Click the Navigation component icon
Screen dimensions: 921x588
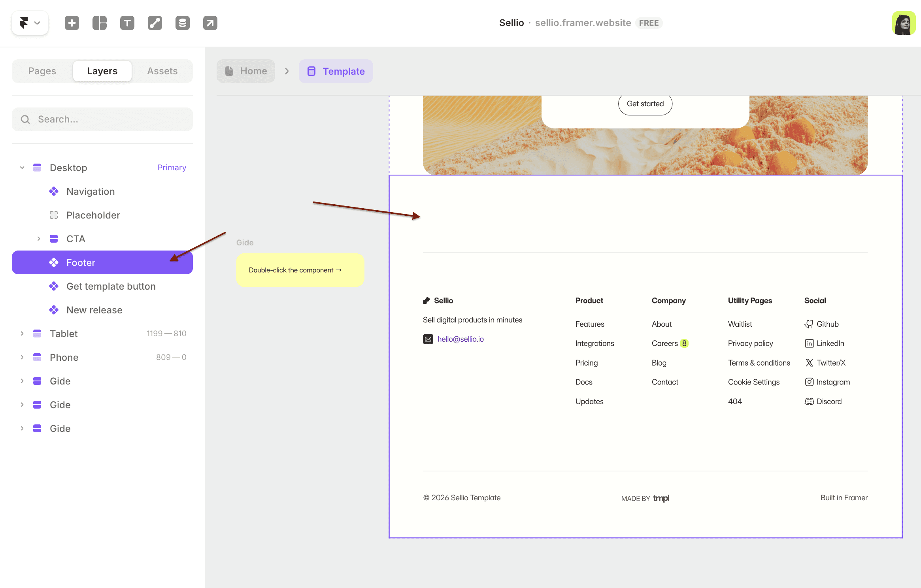tap(54, 191)
